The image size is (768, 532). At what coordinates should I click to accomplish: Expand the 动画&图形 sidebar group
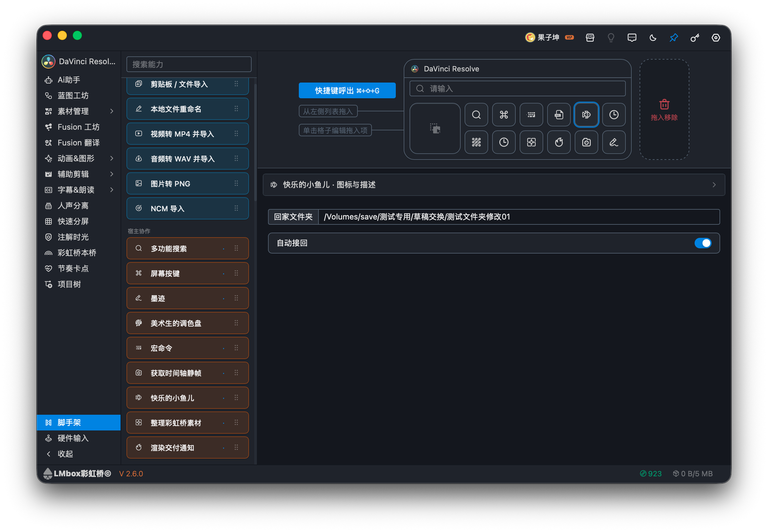(x=111, y=158)
